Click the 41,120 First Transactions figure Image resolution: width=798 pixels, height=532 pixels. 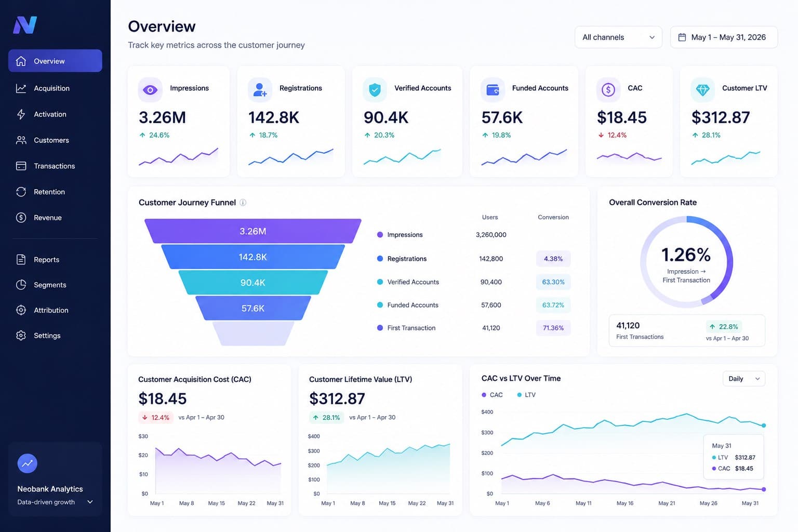tap(628, 326)
